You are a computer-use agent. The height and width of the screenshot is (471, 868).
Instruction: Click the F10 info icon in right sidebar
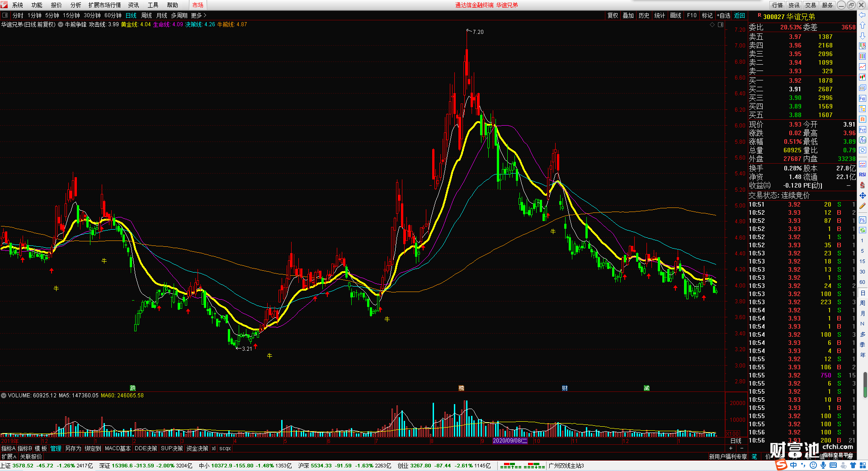(x=862, y=99)
